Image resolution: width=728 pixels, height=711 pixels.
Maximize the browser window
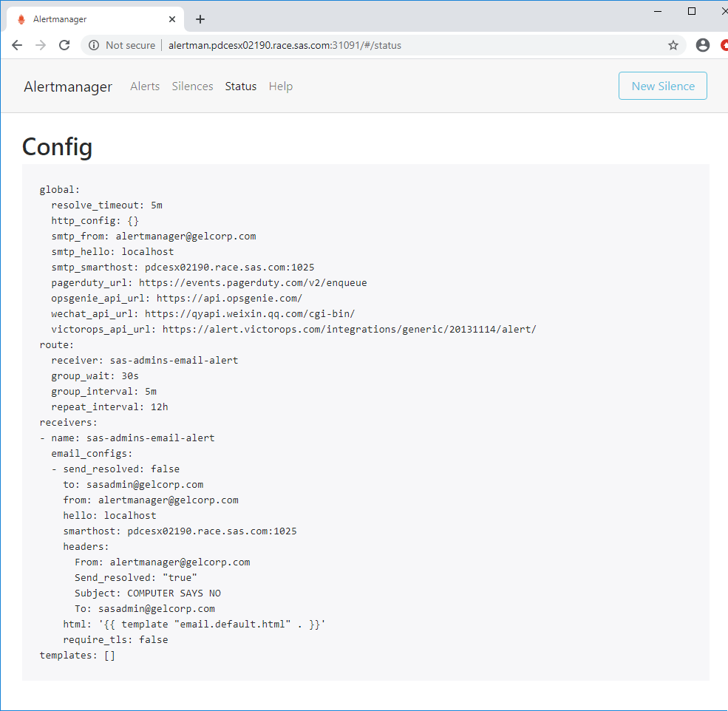(x=692, y=10)
